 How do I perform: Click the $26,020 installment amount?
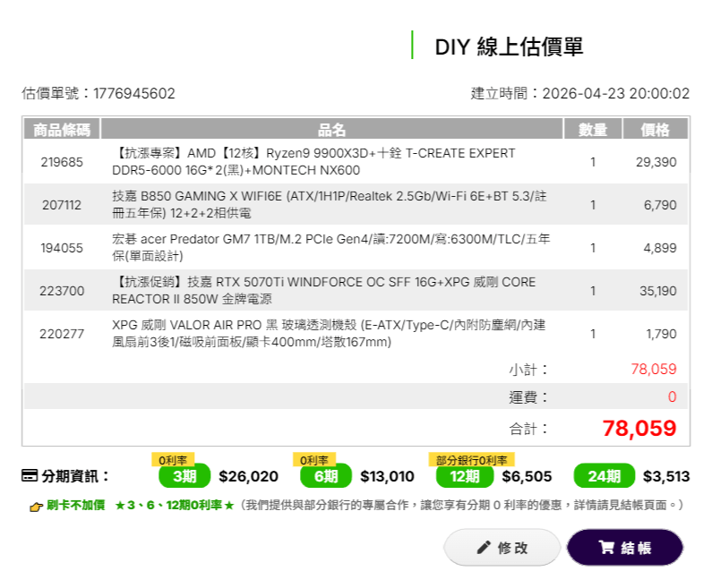[x=248, y=476]
